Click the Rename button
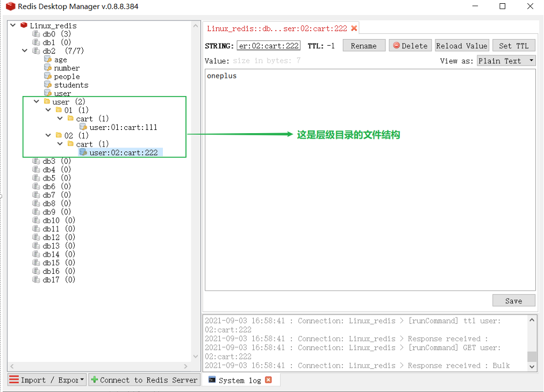Image resolution: width=544 pixels, height=392 pixels. pos(364,46)
